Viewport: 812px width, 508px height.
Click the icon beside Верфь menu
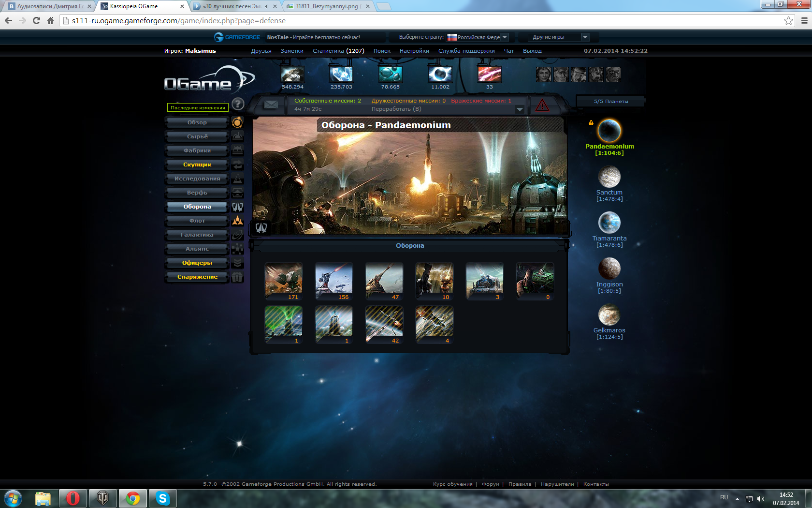coord(237,193)
